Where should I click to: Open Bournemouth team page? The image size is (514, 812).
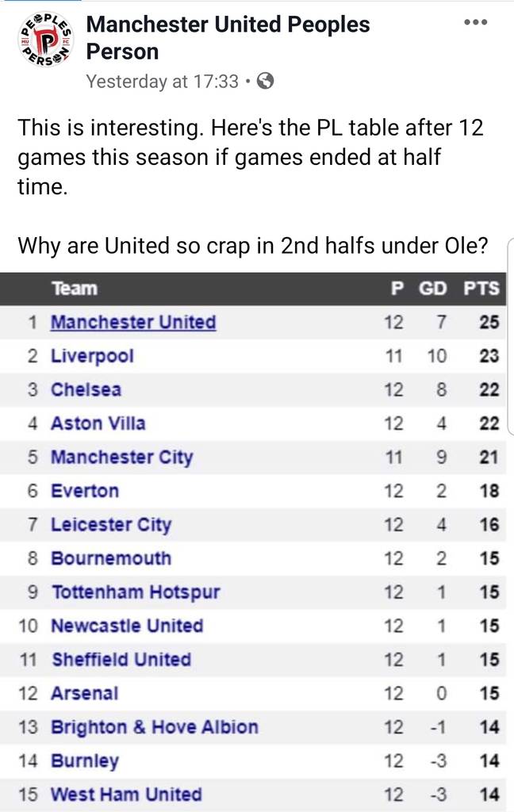pyautogui.click(x=111, y=558)
